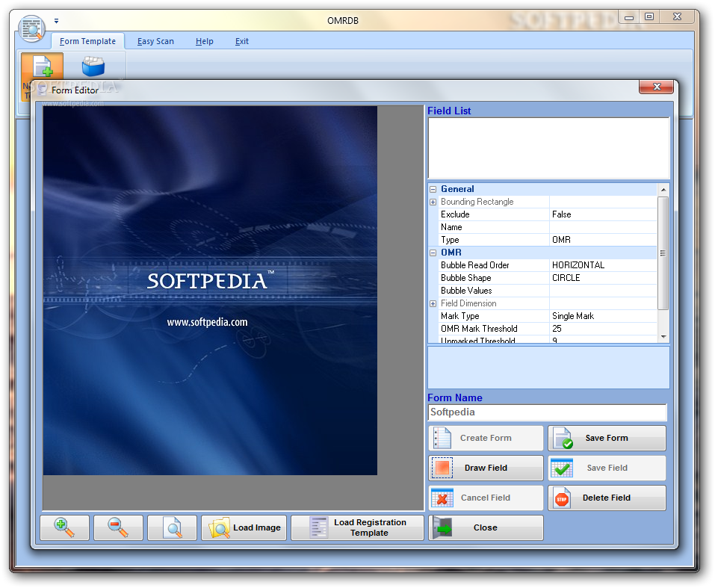The image size is (715, 588).
Task: Maximize the OMRDB main window
Action: [x=649, y=17]
